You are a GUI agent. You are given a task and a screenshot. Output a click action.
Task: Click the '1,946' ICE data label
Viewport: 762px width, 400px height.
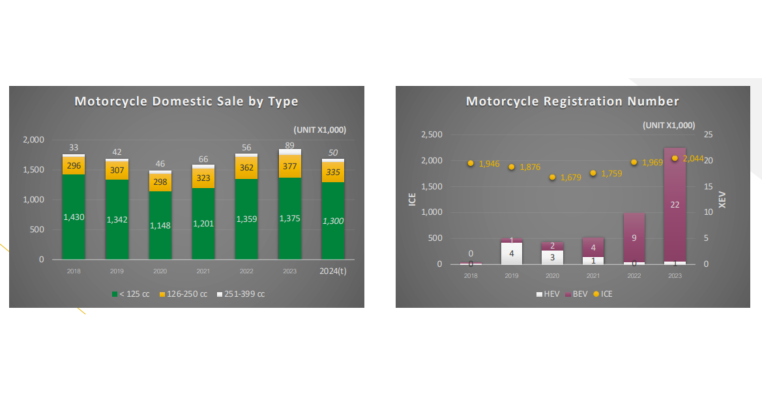(x=489, y=164)
